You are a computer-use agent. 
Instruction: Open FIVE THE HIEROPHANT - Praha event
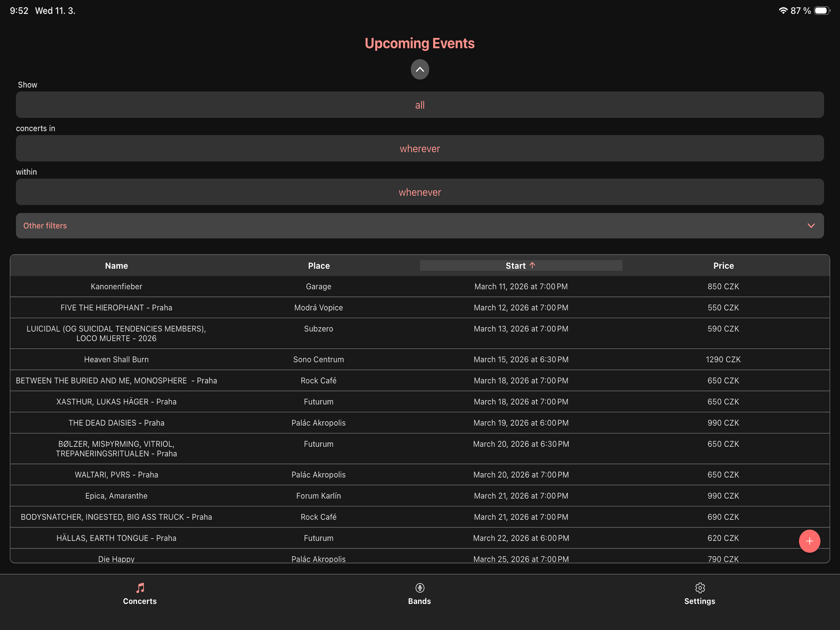coord(420,308)
